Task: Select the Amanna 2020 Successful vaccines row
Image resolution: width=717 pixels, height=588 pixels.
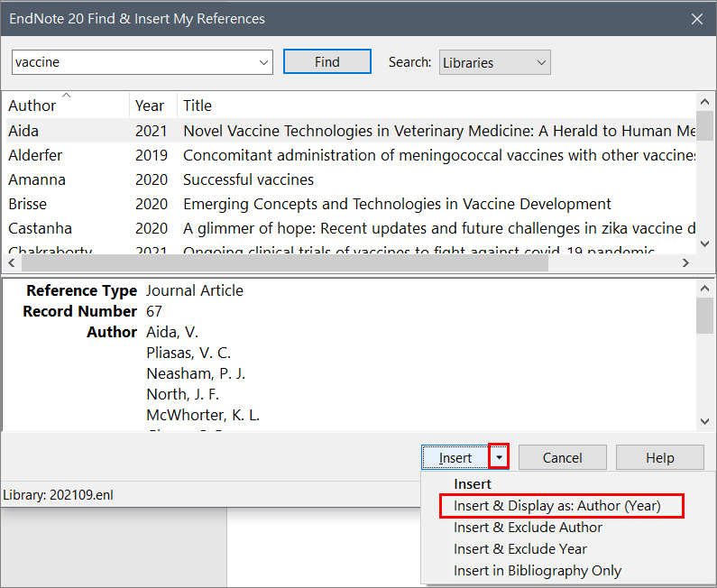Action: pos(351,179)
